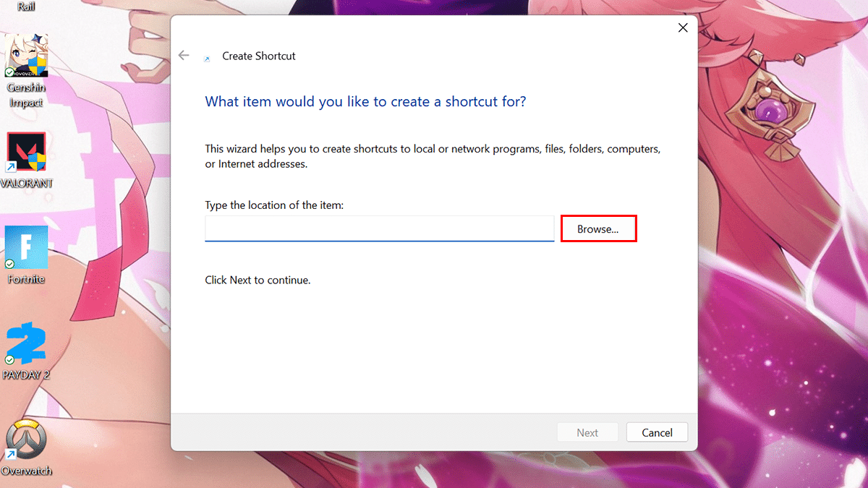Screen dimensions: 868x488
Task: Select the VALORANT desktop icon
Action: 26,160
